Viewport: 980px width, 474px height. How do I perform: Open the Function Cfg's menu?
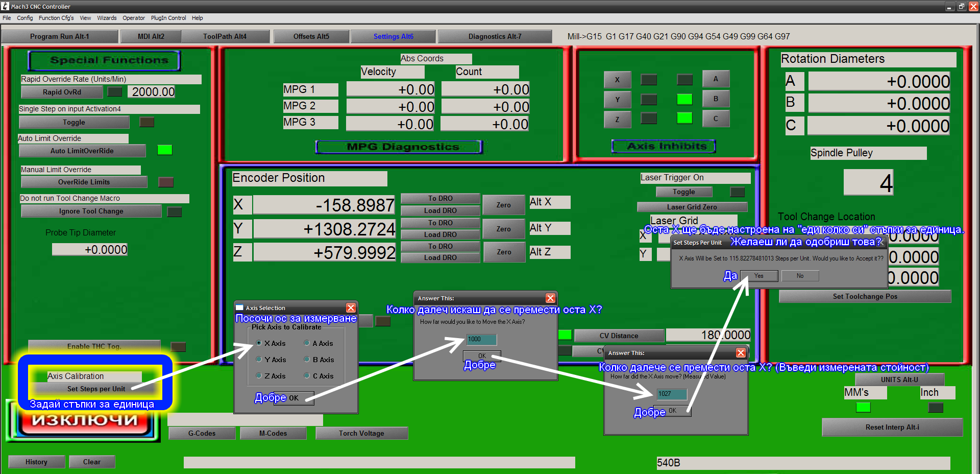pos(56,18)
